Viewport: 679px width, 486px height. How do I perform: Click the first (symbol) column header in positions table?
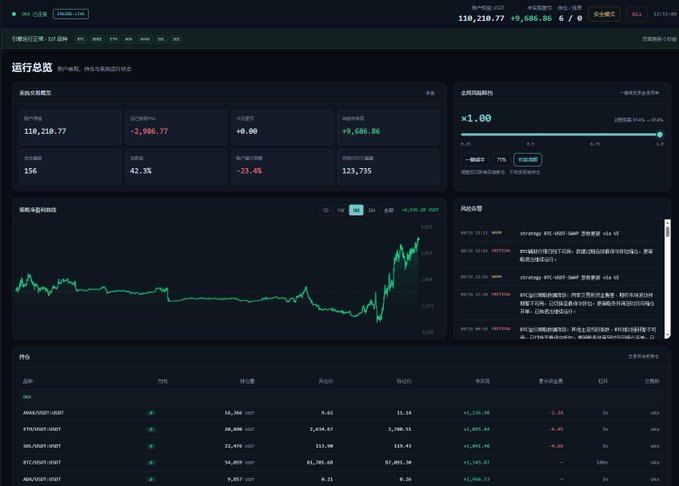[28, 381]
